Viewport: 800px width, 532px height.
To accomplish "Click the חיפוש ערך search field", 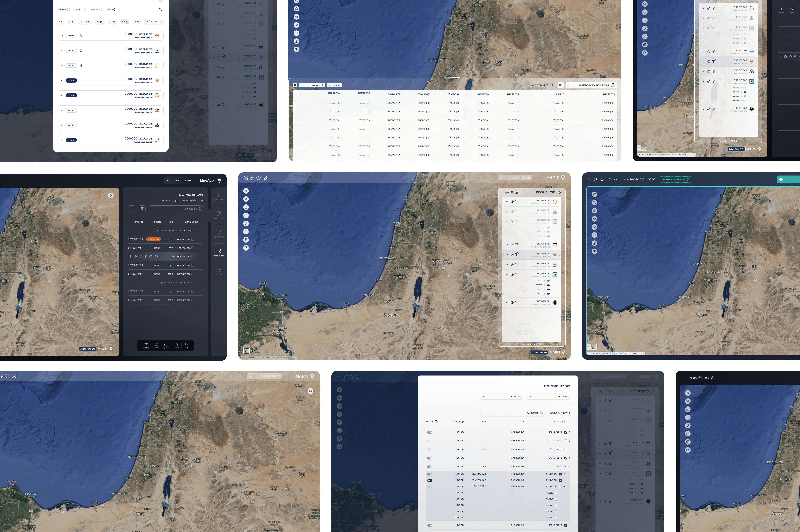I will (x=312, y=85).
